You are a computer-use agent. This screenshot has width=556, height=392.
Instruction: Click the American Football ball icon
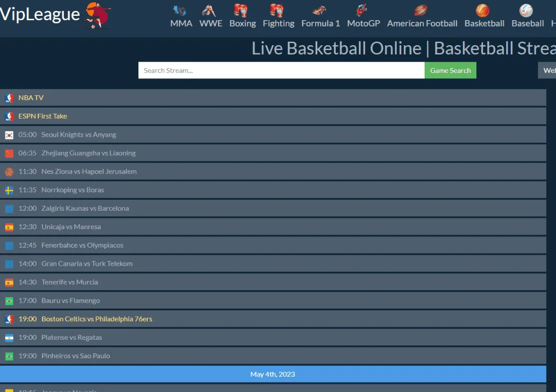coord(421,10)
